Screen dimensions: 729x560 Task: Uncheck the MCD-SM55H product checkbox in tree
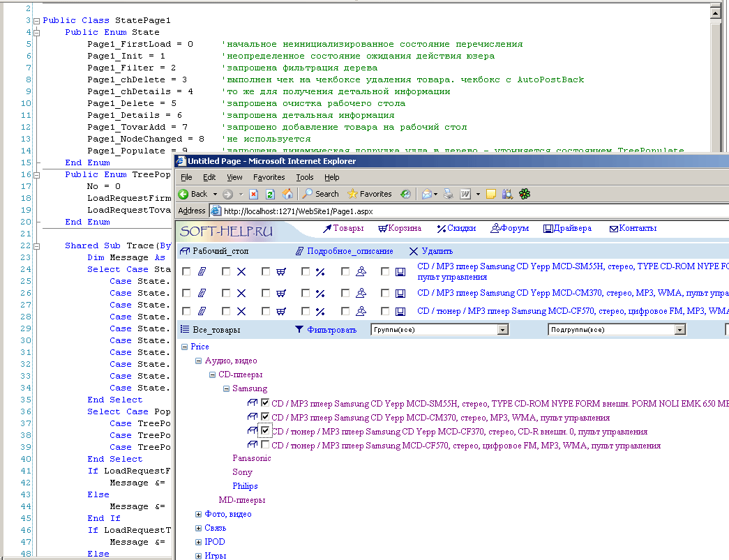point(265,403)
